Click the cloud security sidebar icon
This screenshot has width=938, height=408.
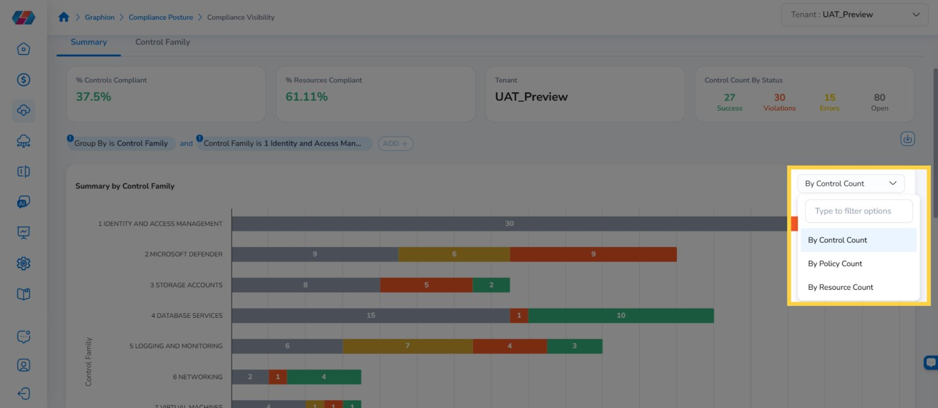(x=23, y=111)
